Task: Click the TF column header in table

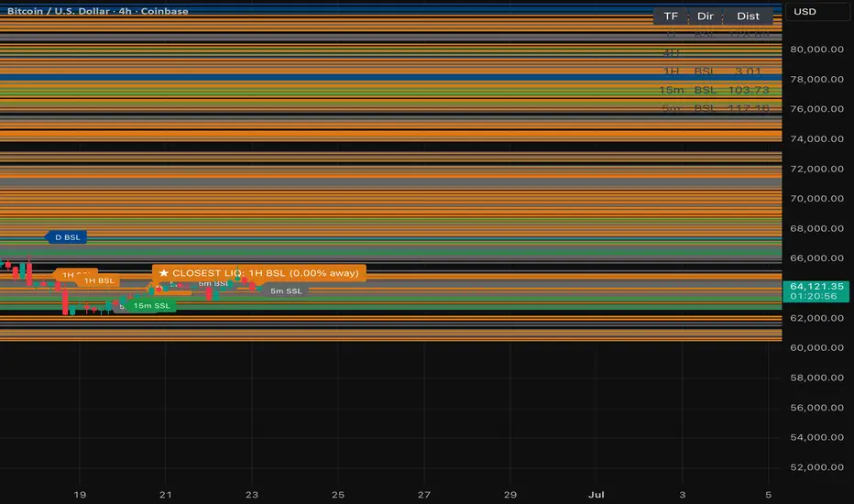Action: tap(671, 16)
